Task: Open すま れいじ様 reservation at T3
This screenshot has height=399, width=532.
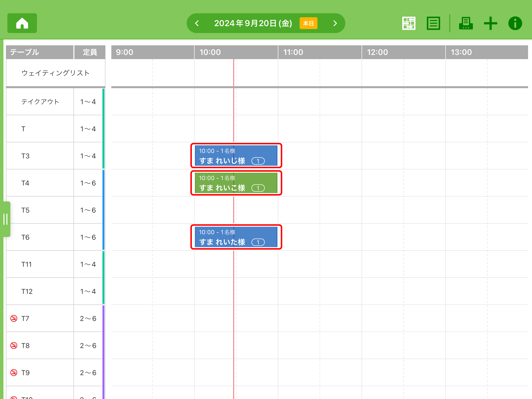Action: point(236,156)
